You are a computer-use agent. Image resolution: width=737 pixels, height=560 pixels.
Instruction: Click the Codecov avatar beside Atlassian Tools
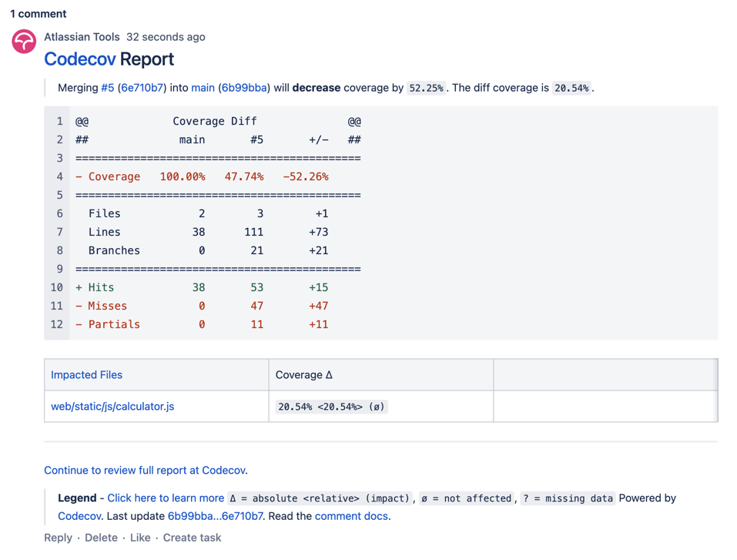coord(24,42)
